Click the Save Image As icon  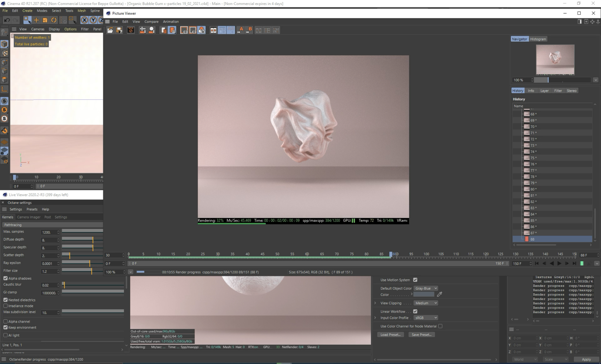point(119,30)
